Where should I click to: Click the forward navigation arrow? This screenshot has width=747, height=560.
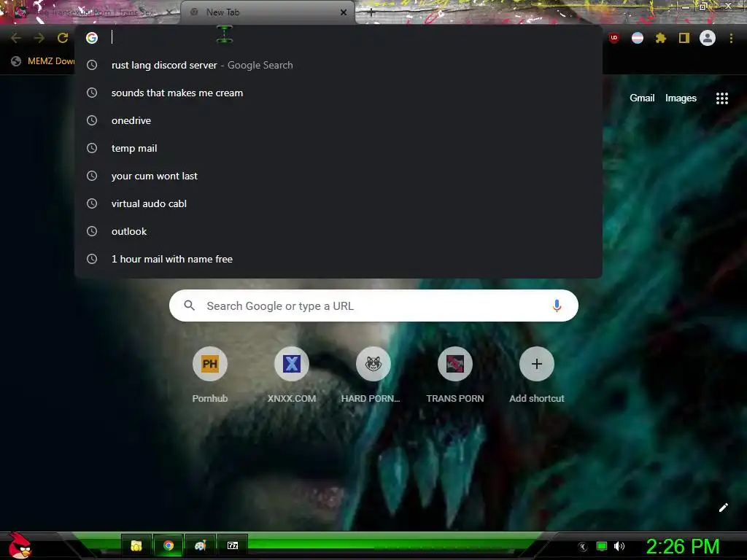pos(39,38)
